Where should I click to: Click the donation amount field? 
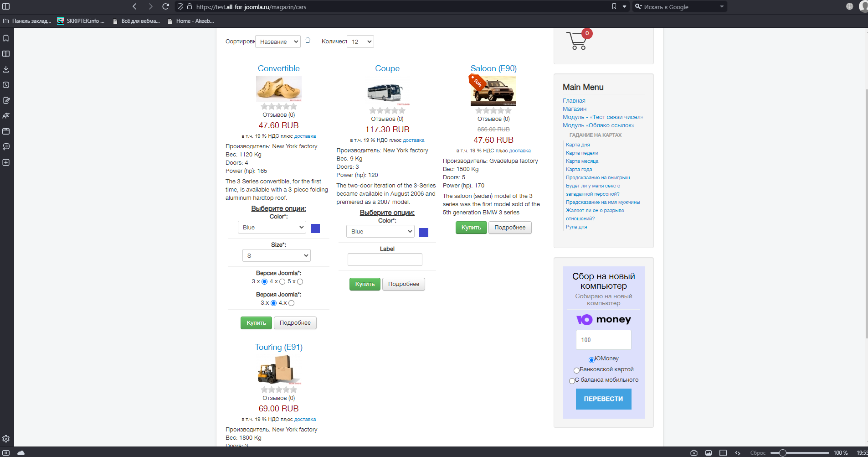coord(604,340)
